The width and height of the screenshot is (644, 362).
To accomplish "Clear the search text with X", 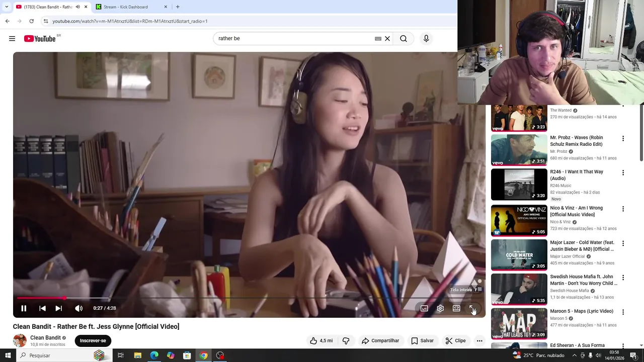I will [387, 39].
